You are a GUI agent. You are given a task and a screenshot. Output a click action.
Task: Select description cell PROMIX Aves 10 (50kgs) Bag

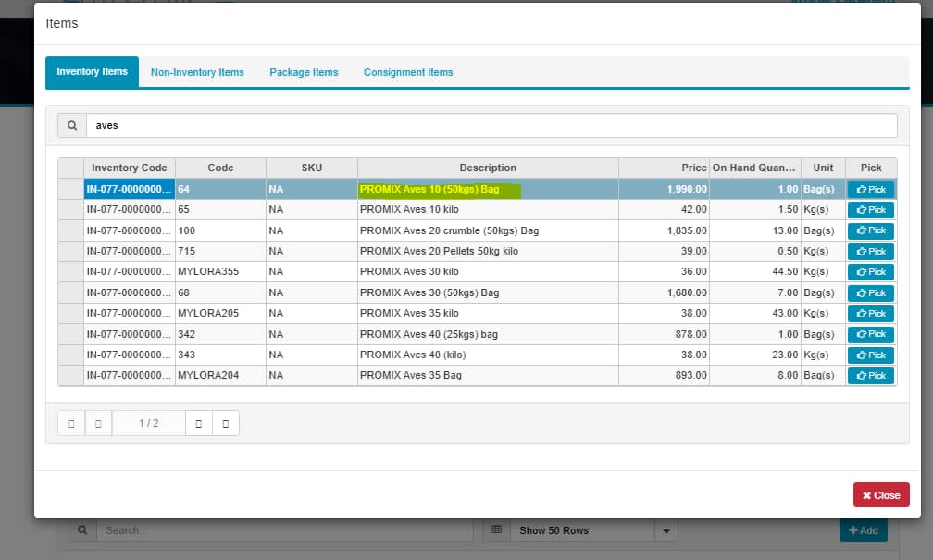click(x=488, y=189)
